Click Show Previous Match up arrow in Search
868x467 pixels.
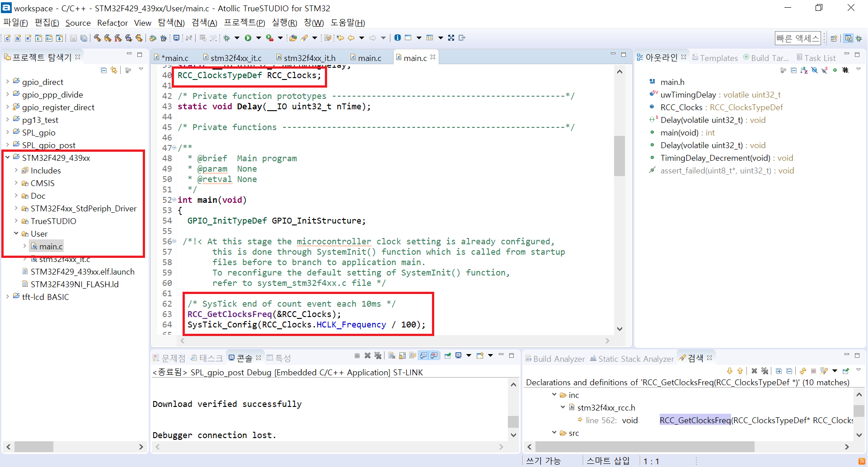740,371
